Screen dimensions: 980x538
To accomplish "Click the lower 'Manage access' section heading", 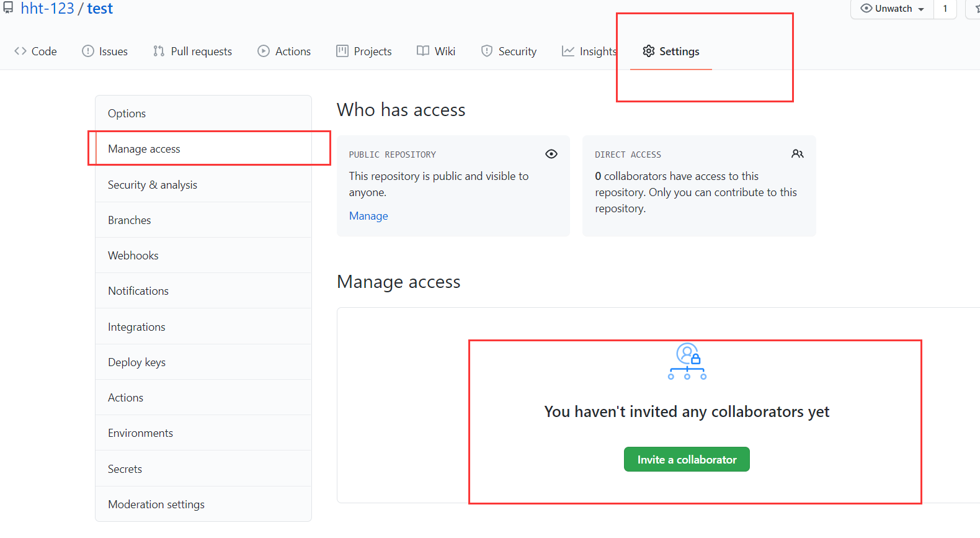I will click(x=398, y=282).
